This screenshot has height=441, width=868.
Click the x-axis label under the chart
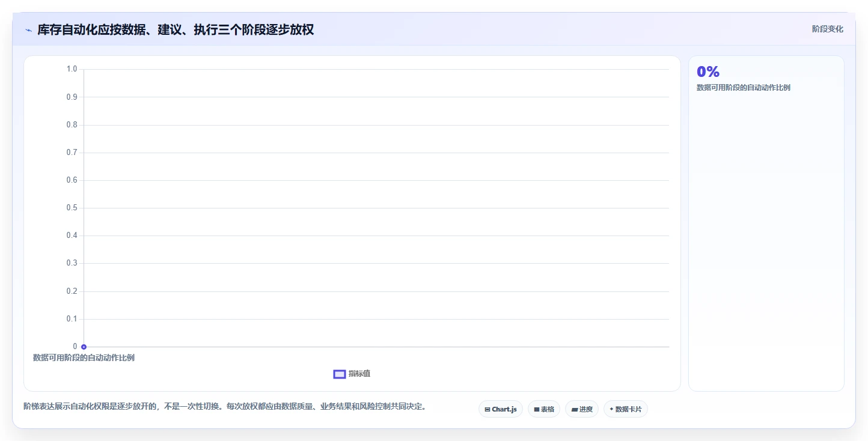(x=84, y=358)
